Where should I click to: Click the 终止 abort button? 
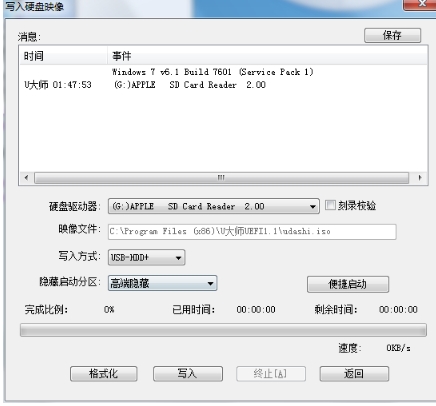point(271,374)
